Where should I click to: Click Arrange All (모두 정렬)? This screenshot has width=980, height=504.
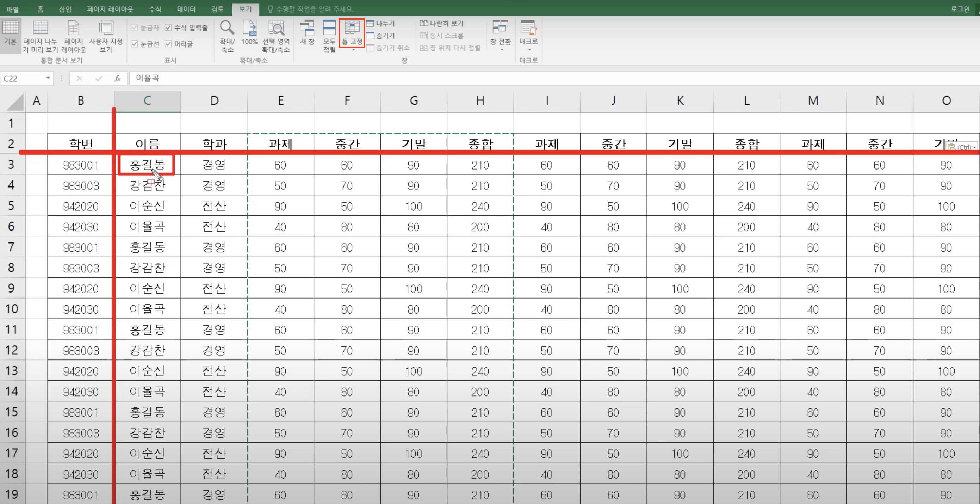point(329,37)
